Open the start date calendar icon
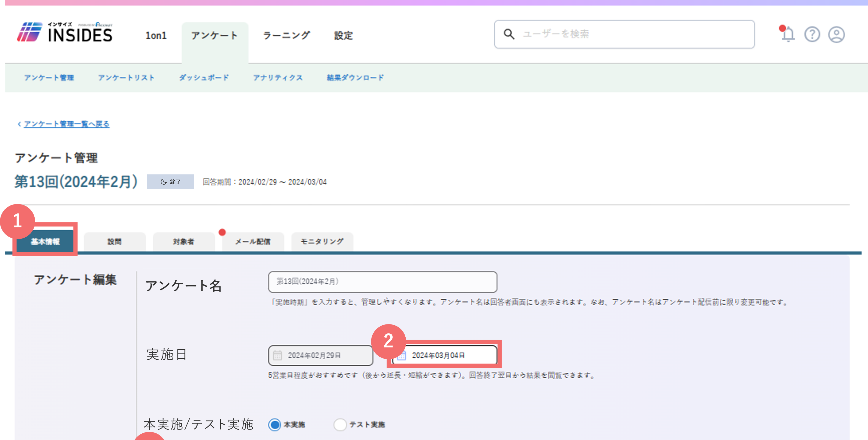The image size is (868, 440). (277, 355)
